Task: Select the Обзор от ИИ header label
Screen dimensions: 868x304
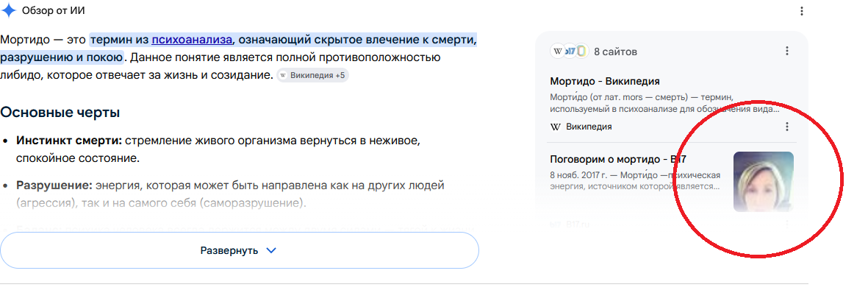Action: (54, 10)
